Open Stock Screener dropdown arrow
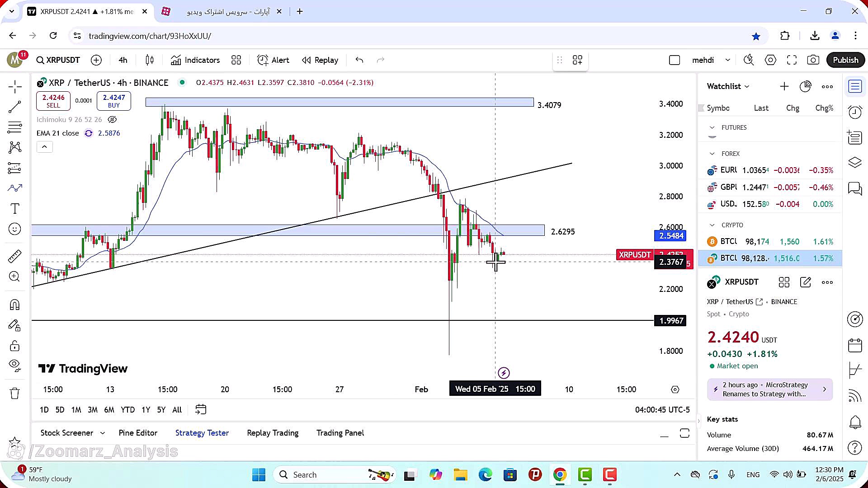This screenshot has height=488, width=868. pyautogui.click(x=103, y=433)
